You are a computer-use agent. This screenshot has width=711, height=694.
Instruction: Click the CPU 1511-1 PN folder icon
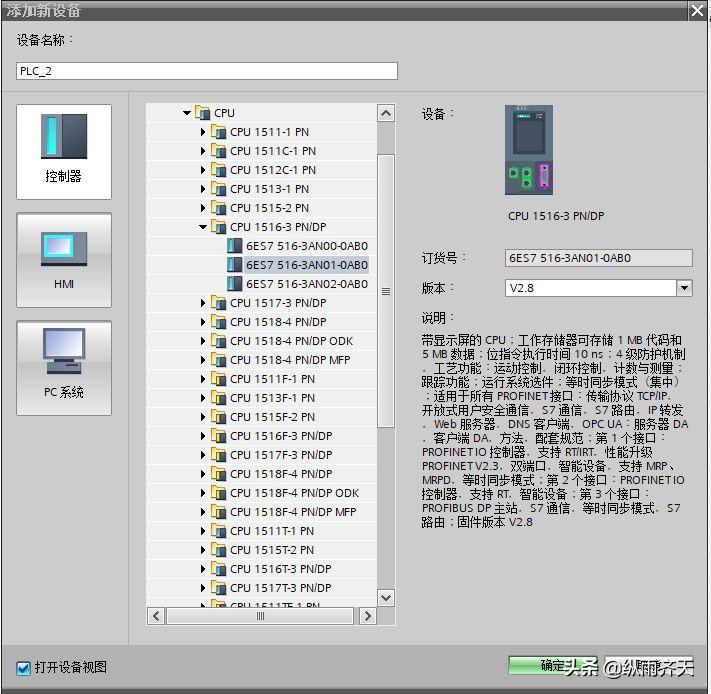[x=219, y=132]
